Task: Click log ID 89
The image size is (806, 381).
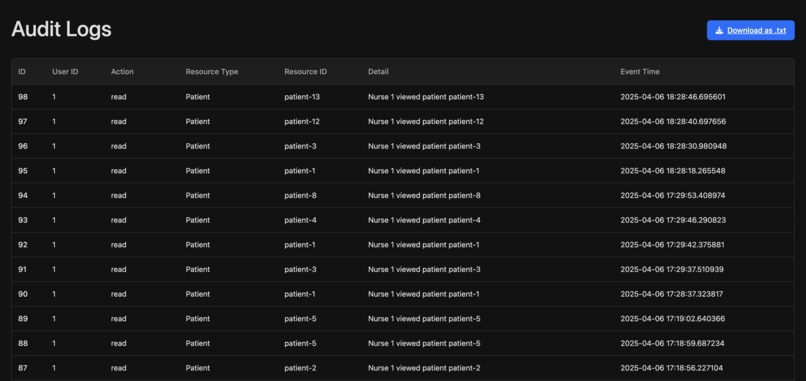Action: pyautogui.click(x=23, y=319)
